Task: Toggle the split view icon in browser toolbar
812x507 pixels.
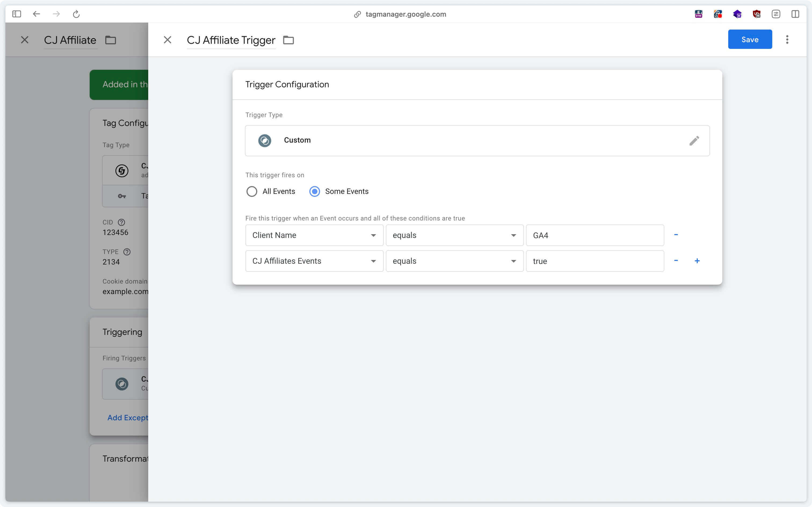Action: [x=795, y=14]
